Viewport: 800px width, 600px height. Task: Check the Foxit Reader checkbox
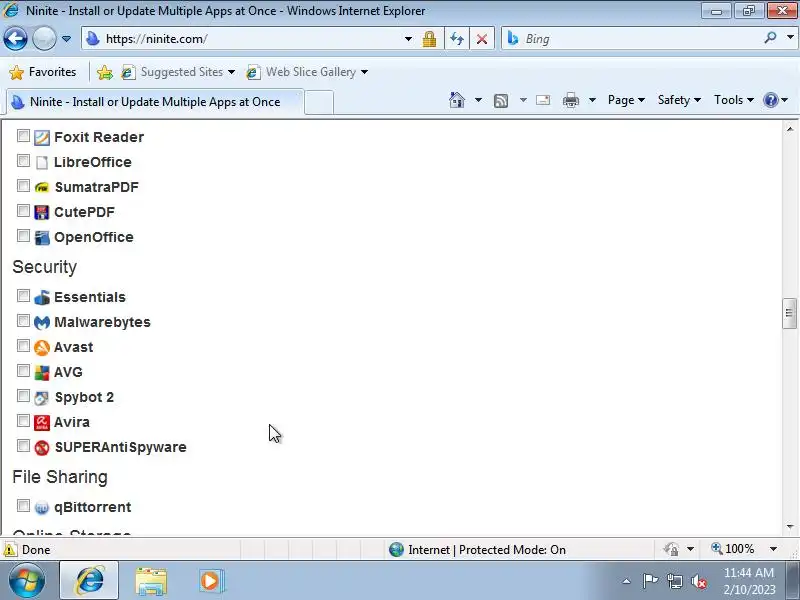coord(23,136)
